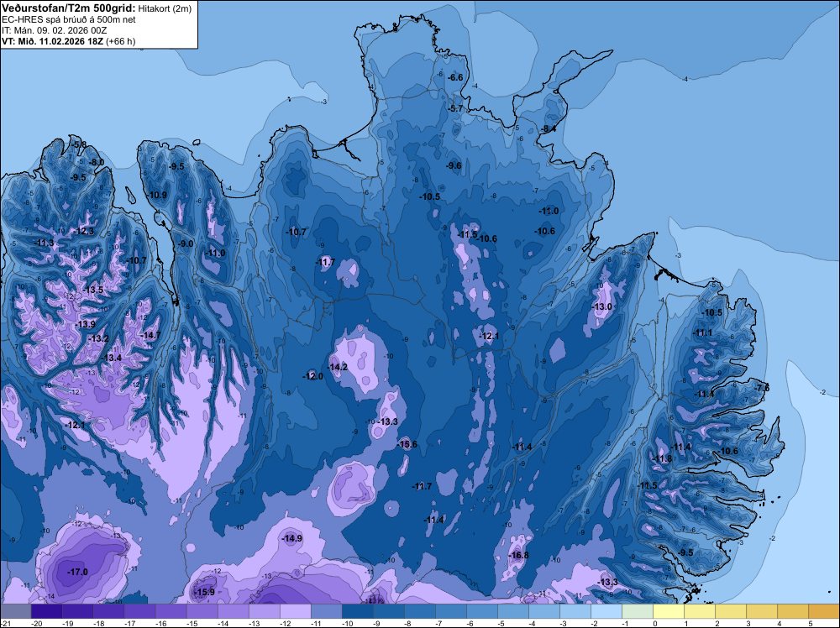
Task: Pick the -1 to 0 legend color swatch
Action: click(637, 611)
